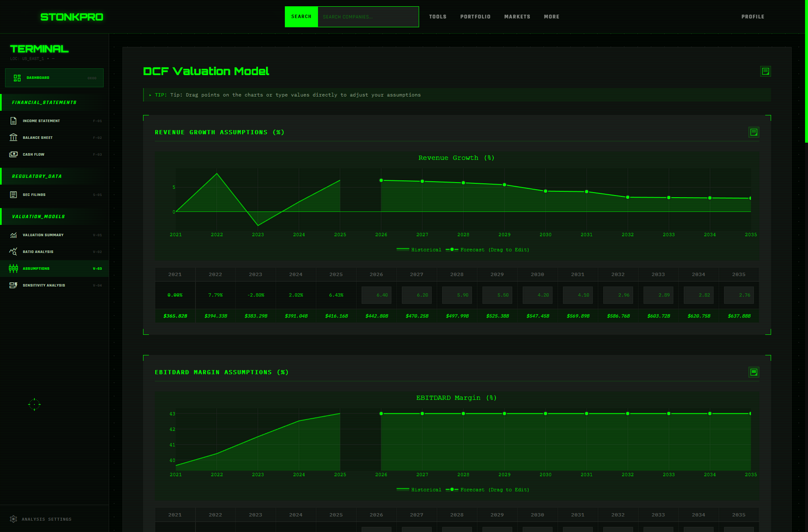Click the Income Statement document icon
The width and height of the screenshot is (808, 532).
point(13,121)
